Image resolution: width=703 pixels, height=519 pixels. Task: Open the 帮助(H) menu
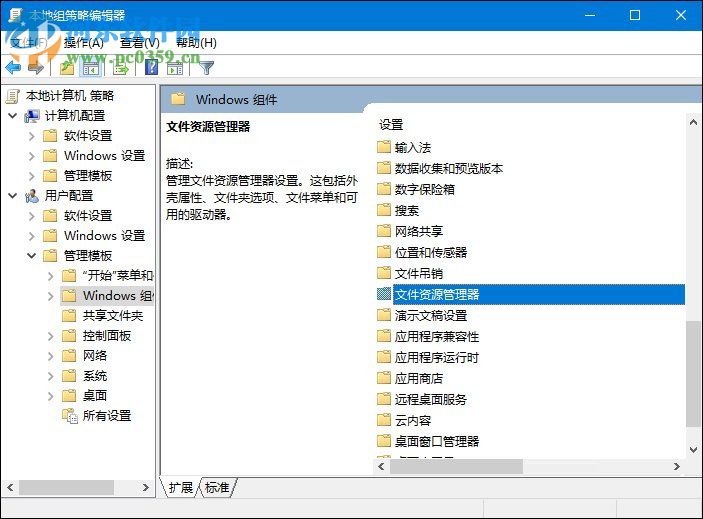pos(196,43)
